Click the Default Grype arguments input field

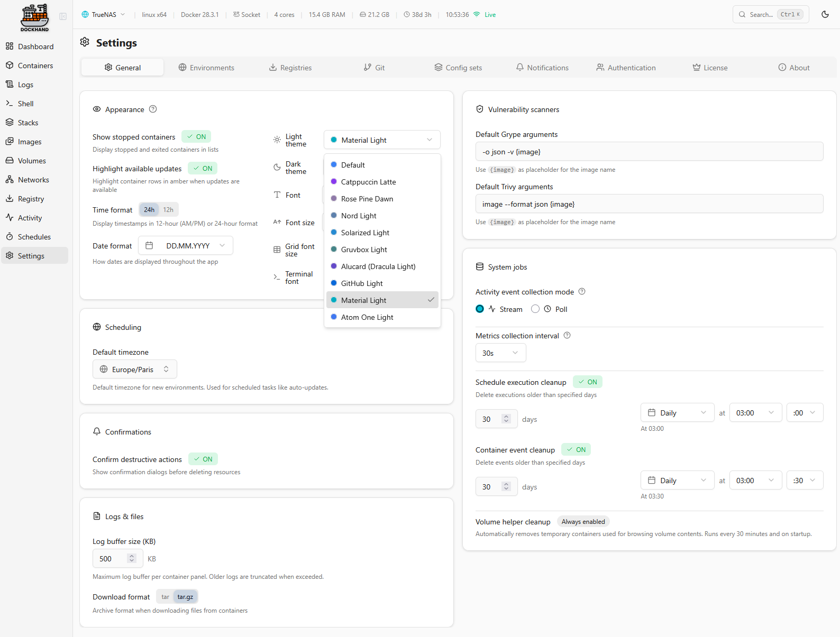[x=649, y=152]
